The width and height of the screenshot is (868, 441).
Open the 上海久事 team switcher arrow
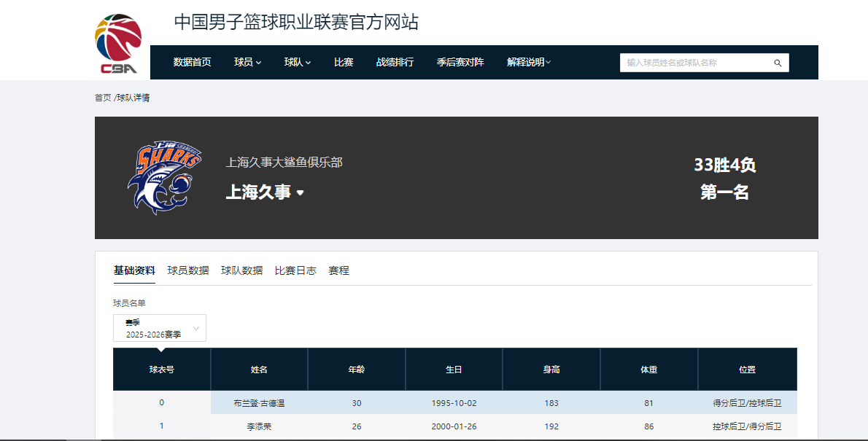300,193
